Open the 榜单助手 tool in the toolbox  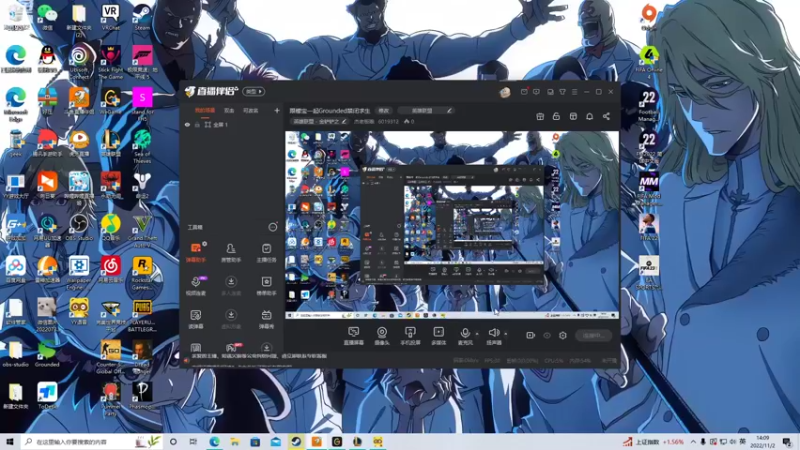266,286
